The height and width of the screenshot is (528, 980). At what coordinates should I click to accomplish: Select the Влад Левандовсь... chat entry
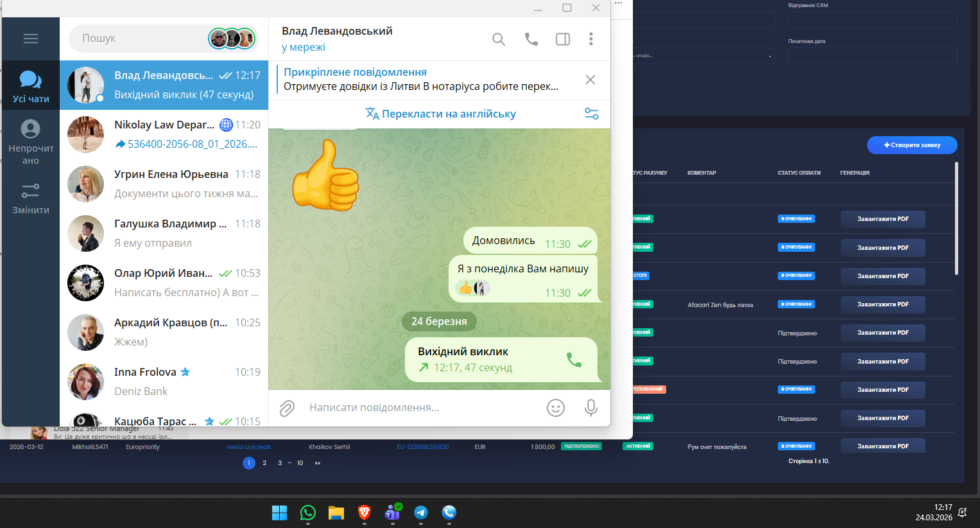(x=164, y=85)
